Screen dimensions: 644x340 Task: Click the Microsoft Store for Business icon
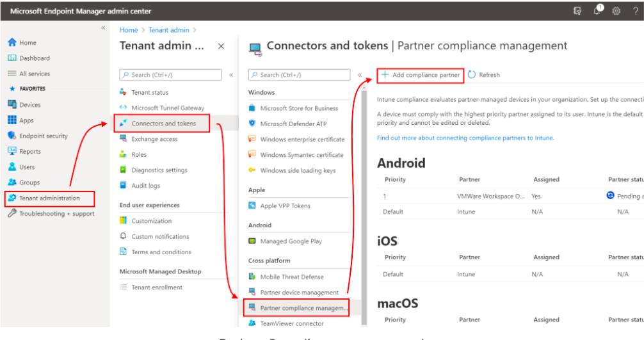(252, 108)
